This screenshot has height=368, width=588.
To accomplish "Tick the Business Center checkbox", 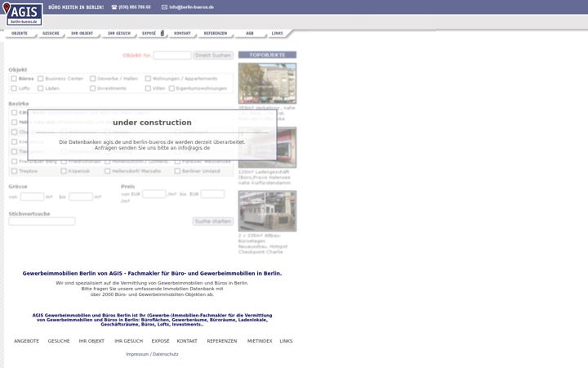I will tap(41, 79).
